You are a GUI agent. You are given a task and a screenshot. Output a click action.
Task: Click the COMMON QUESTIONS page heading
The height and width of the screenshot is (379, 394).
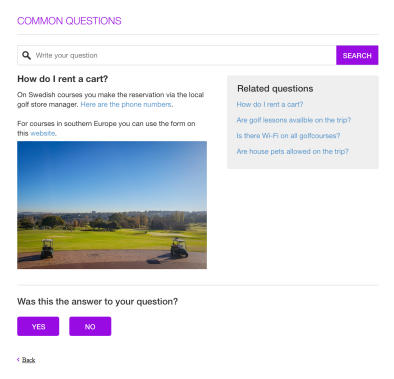[x=69, y=21]
